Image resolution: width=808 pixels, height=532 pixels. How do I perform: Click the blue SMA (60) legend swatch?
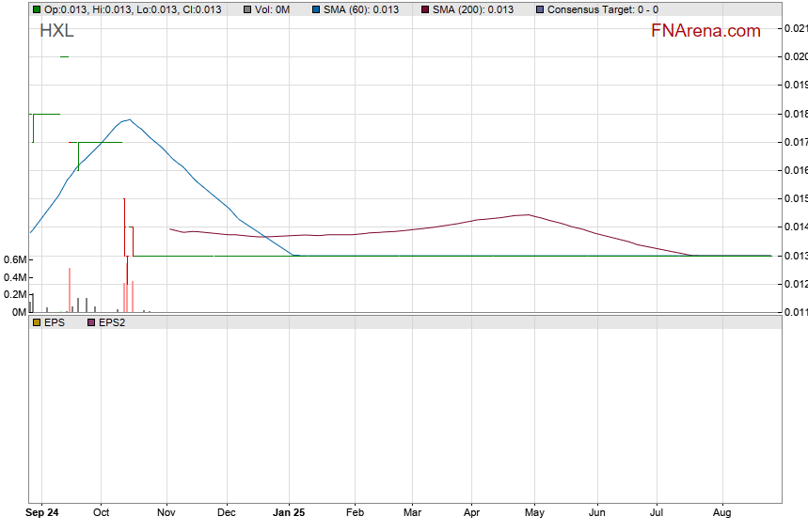(314, 9)
